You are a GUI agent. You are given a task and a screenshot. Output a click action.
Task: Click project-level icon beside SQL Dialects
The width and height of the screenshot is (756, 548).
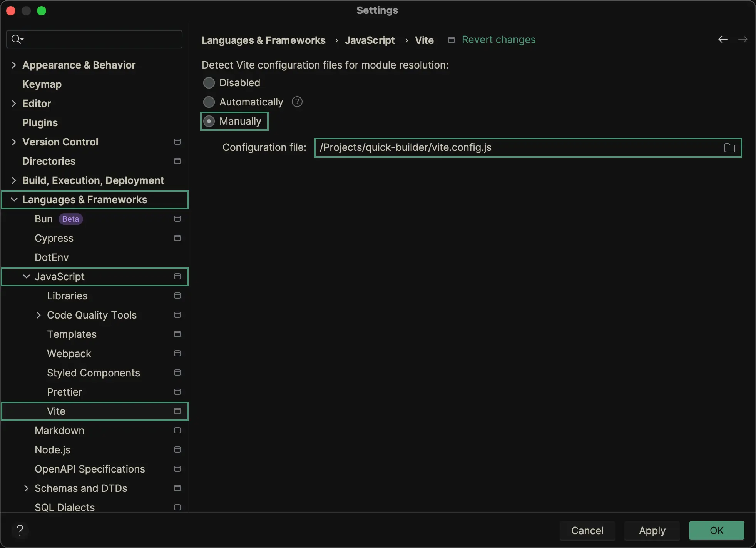[177, 507]
